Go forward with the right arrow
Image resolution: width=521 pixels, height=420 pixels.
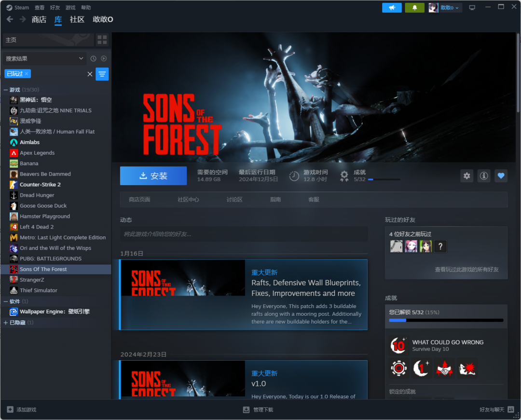(x=23, y=19)
